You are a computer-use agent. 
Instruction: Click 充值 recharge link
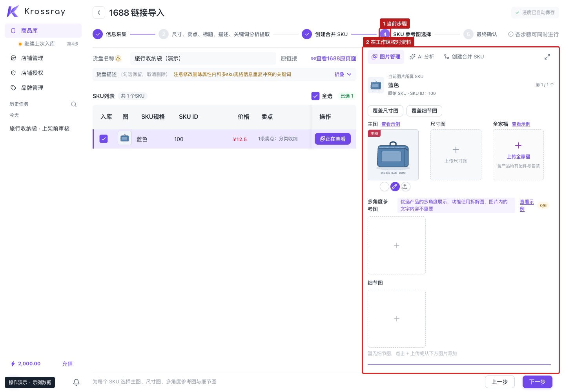pyautogui.click(x=67, y=364)
